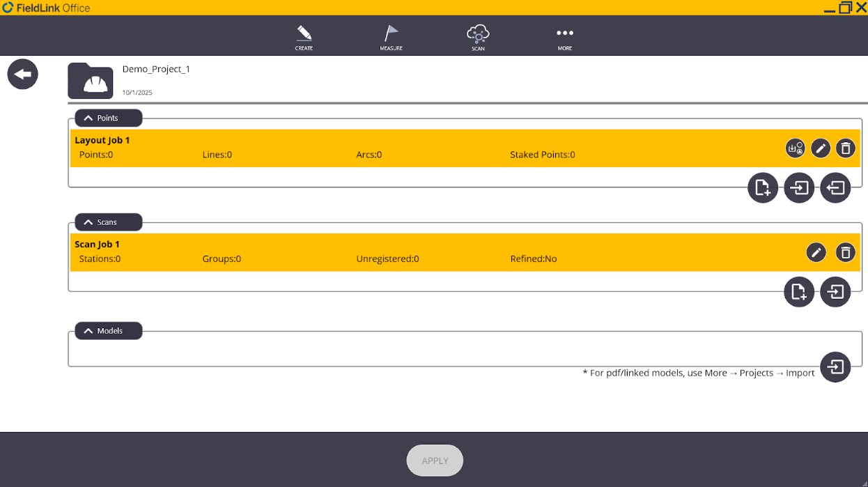Viewport: 868px width, 487px height.
Task: Delete Scan Job 1 using trash icon
Action: pos(845,252)
